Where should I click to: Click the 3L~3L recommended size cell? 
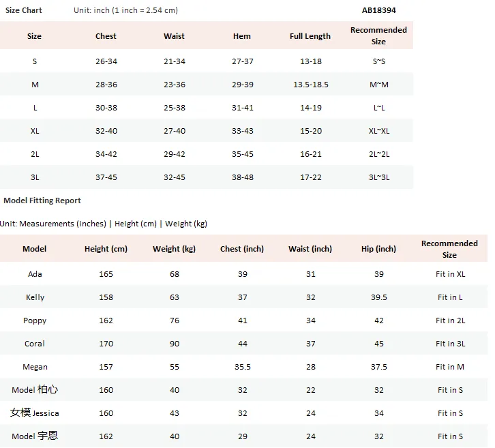(379, 177)
